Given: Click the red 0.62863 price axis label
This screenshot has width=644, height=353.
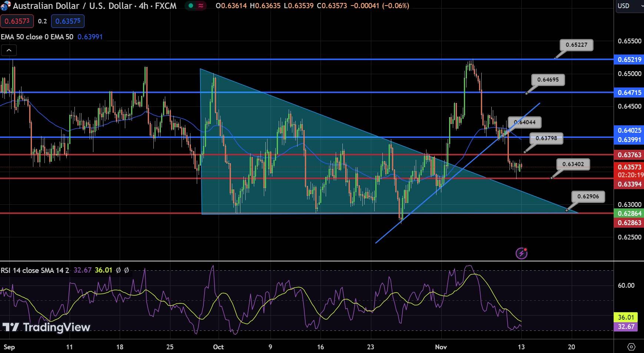Looking at the screenshot, I should [x=629, y=222].
